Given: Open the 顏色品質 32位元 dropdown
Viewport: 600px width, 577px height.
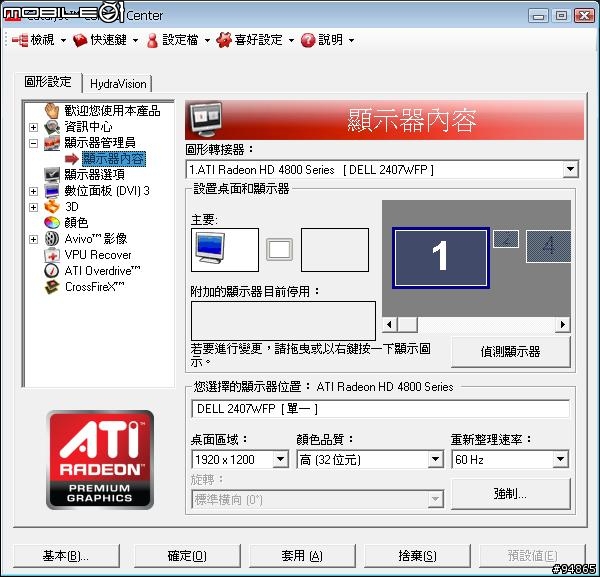Looking at the screenshot, I should pos(435,459).
